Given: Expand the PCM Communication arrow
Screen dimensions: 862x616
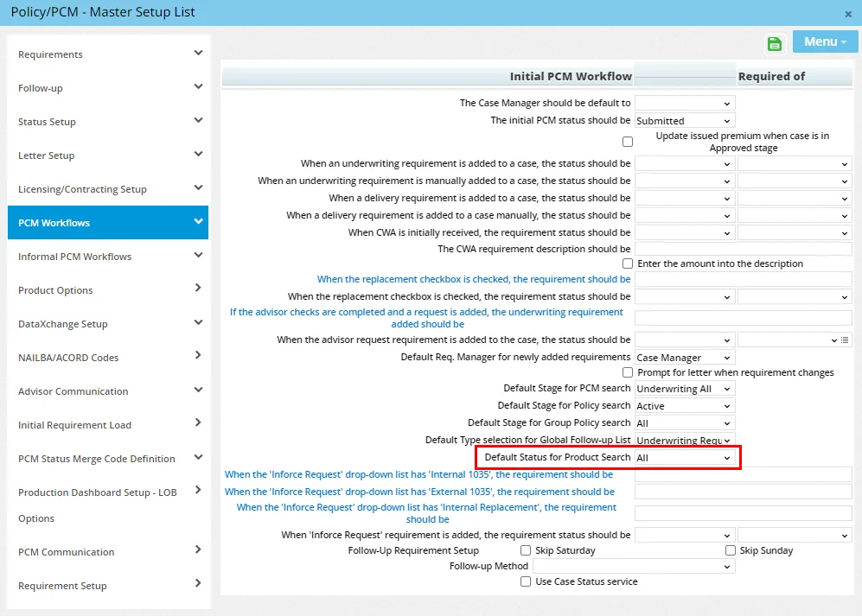Looking at the screenshot, I should click(198, 550).
